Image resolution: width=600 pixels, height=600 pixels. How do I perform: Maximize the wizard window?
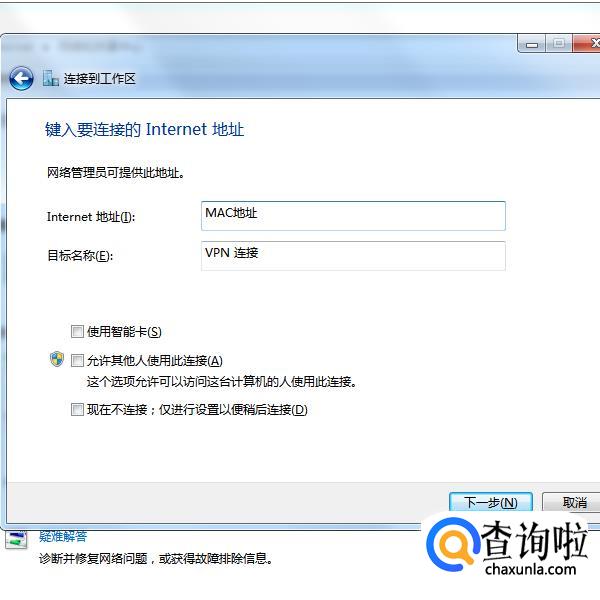coord(559,44)
